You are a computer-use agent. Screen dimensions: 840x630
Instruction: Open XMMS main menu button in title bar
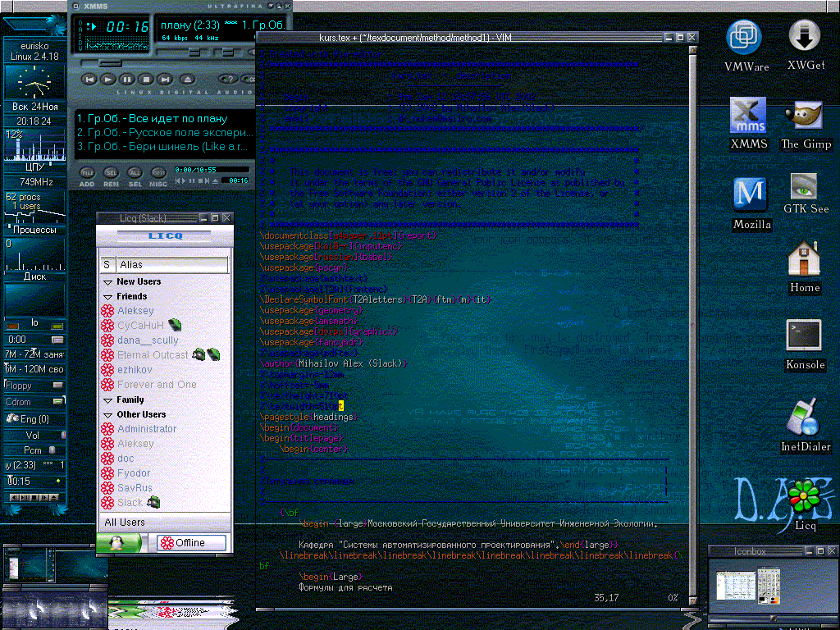(x=75, y=6)
